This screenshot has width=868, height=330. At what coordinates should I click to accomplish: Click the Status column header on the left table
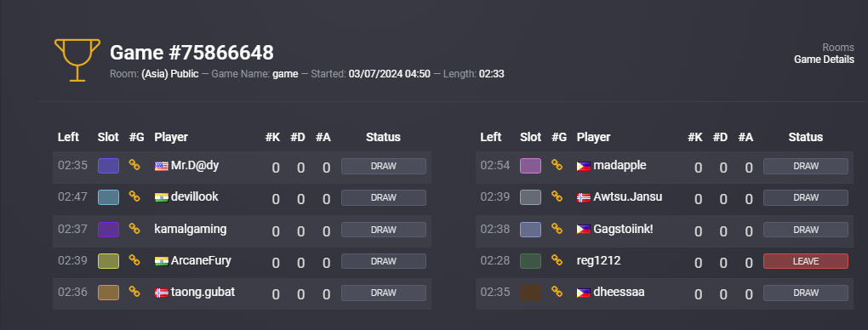(x=383, y=137)
